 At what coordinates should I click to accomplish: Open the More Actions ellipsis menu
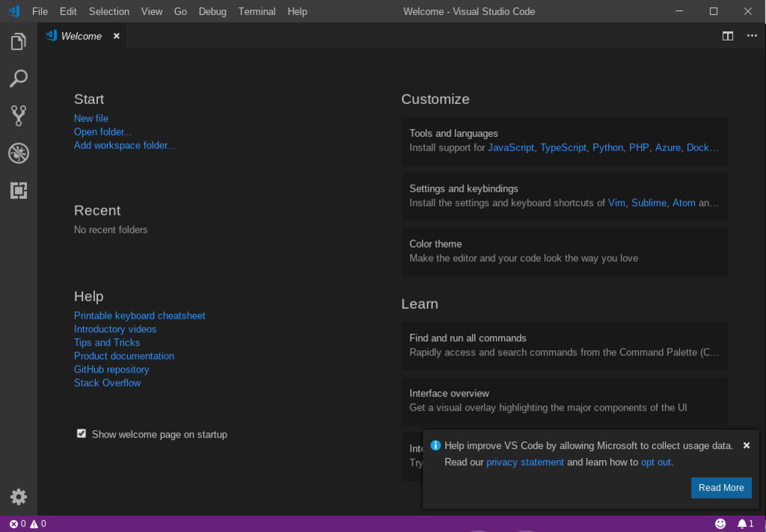[x=752, y=36]
